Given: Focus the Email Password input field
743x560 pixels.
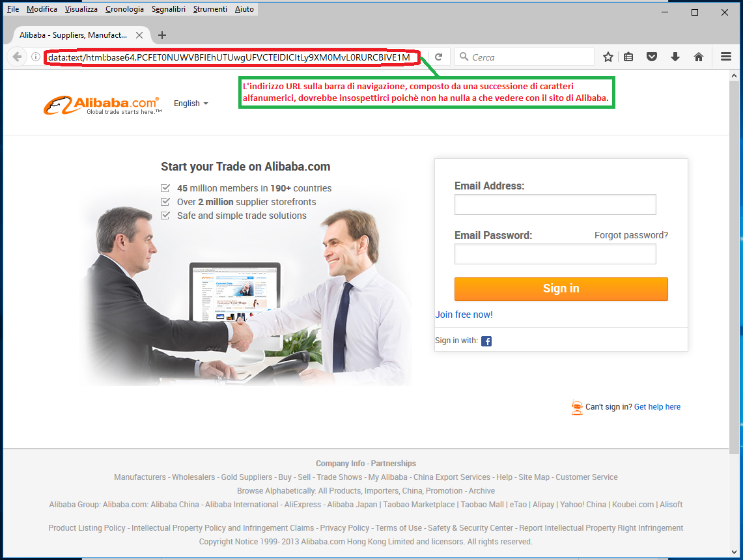Looking at the screenshot, I should [x=555, y=255].
